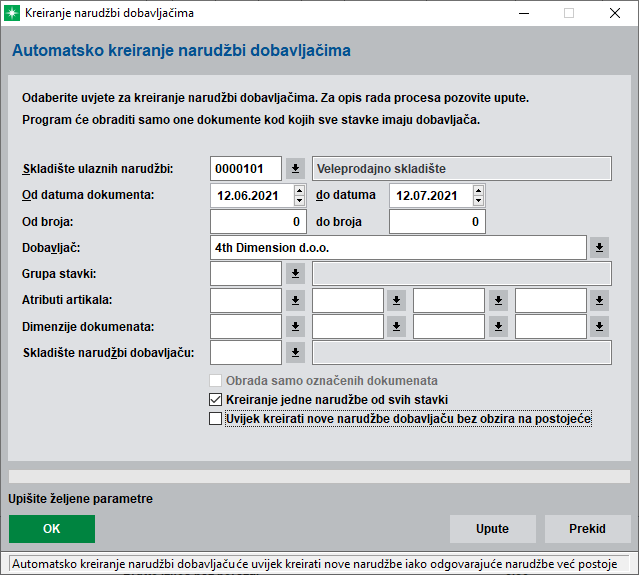Open first Dimenzije dokumenata lookup
The height and width of the screenshot is (575, 639).
[295, 326]
